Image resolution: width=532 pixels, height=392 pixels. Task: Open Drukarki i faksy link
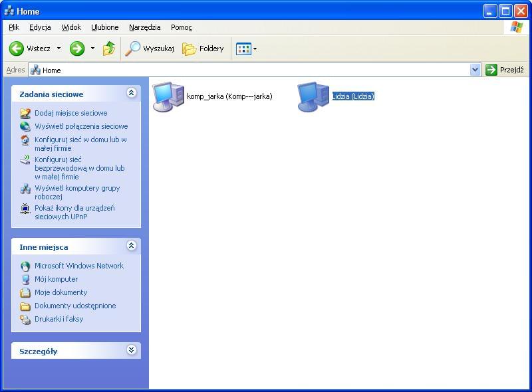click(x=59, y=319)
